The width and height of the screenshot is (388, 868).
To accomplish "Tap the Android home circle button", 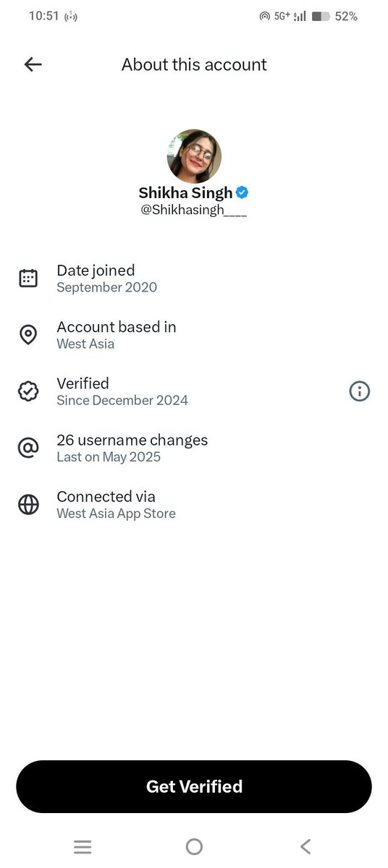I will click(194, 847).
